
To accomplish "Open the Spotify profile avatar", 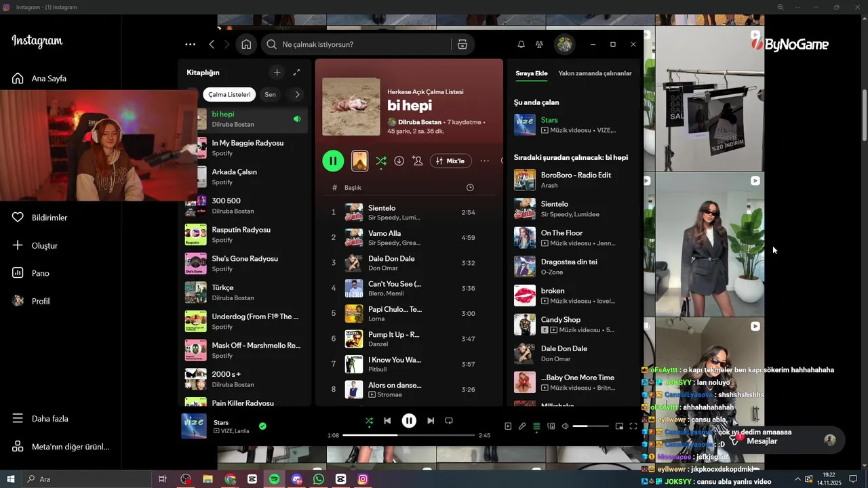I will 564,44.
